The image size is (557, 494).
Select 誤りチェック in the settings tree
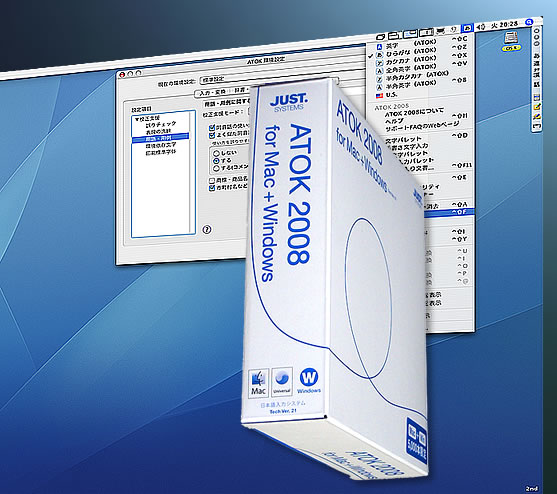coord(161,124)
